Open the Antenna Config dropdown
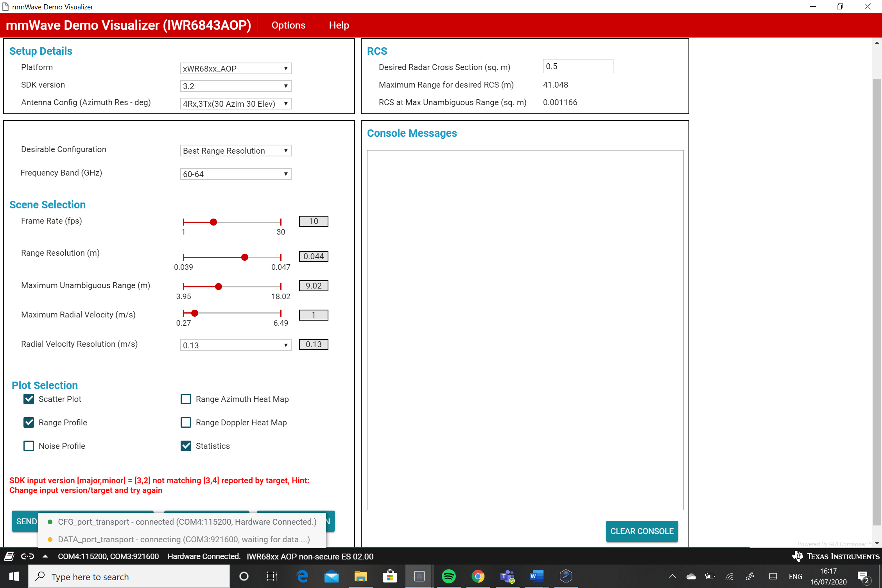The image size is (882, 588). pos(236,104)
